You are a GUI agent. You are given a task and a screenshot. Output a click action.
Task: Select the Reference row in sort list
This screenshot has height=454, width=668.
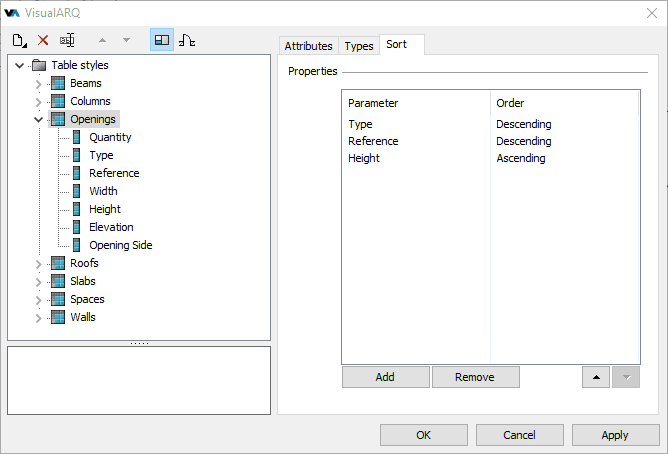[491, 141]
